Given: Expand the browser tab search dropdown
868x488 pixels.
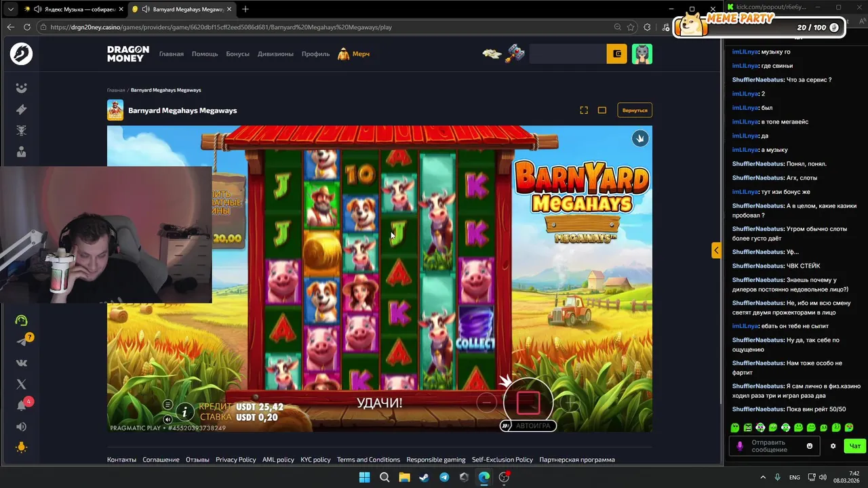Looking at the screenshot, I should pyautogui.click(x=9, y=9).
